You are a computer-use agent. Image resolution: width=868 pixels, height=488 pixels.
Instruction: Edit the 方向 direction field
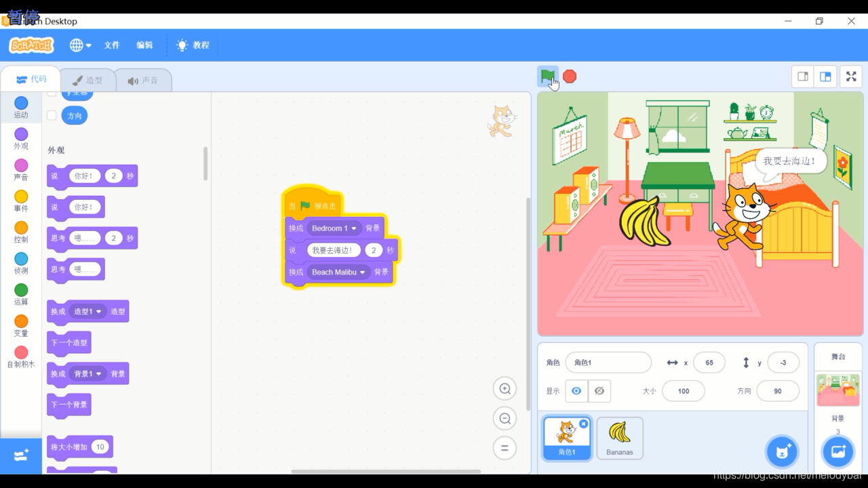point(777,391)
